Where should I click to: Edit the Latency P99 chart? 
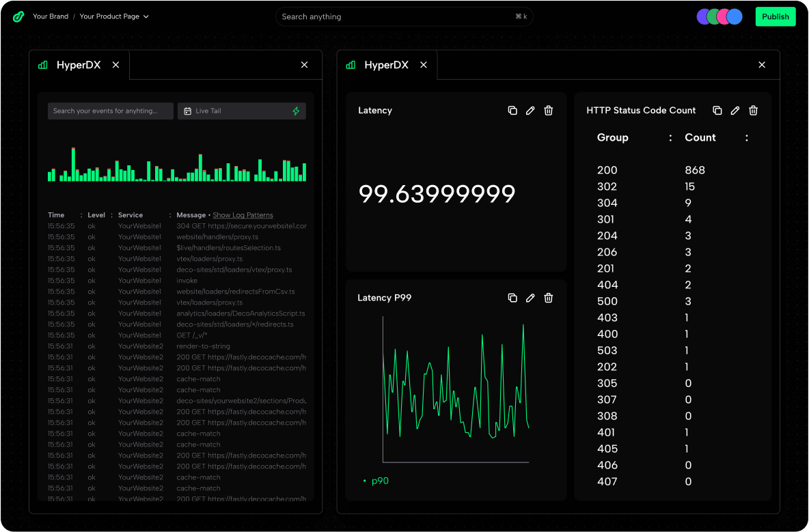point(530,298)
